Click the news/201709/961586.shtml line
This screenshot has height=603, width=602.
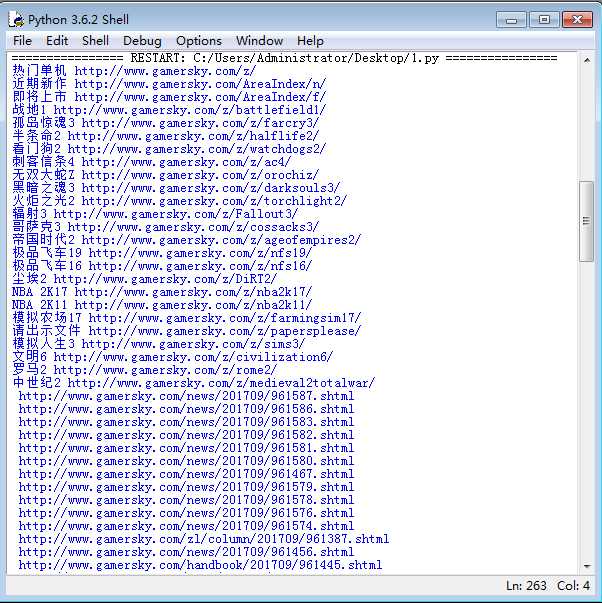186,409
